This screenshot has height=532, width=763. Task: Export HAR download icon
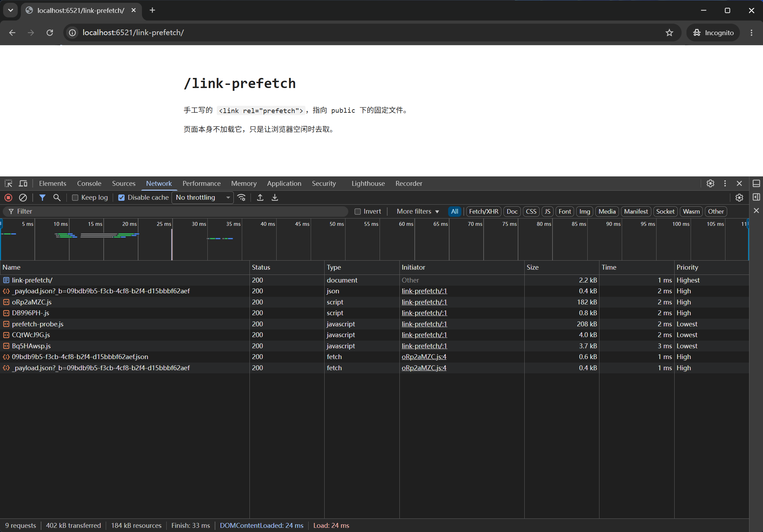[275, 198]
